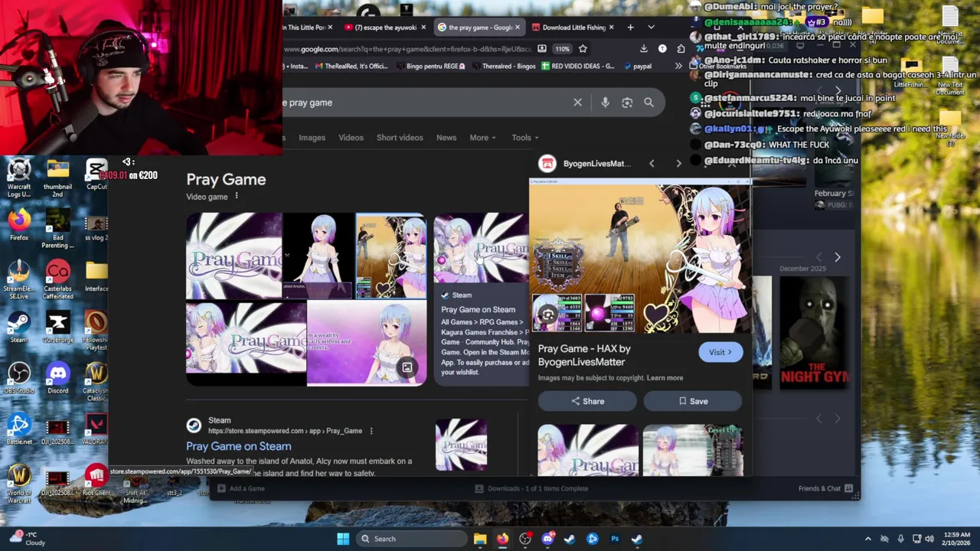Open Firefox extensions puzzle icon

coord(681,49)
